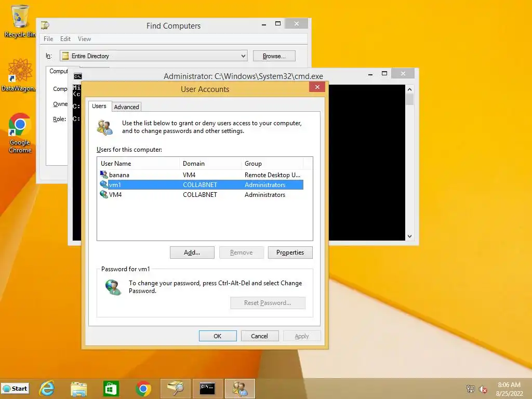Click the vm1 user icon
Viewport: 532px width, 399px height.
click(x=104, y=184)
